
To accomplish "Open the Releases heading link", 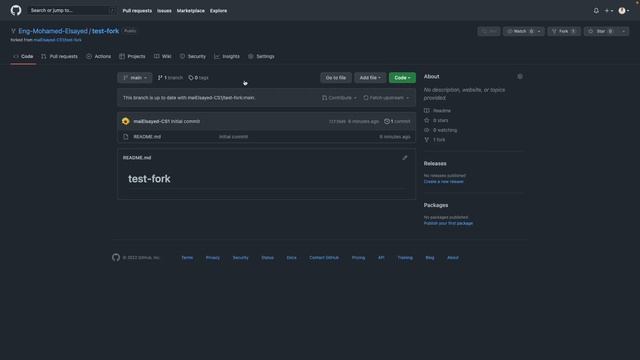I will pos(435,163).
